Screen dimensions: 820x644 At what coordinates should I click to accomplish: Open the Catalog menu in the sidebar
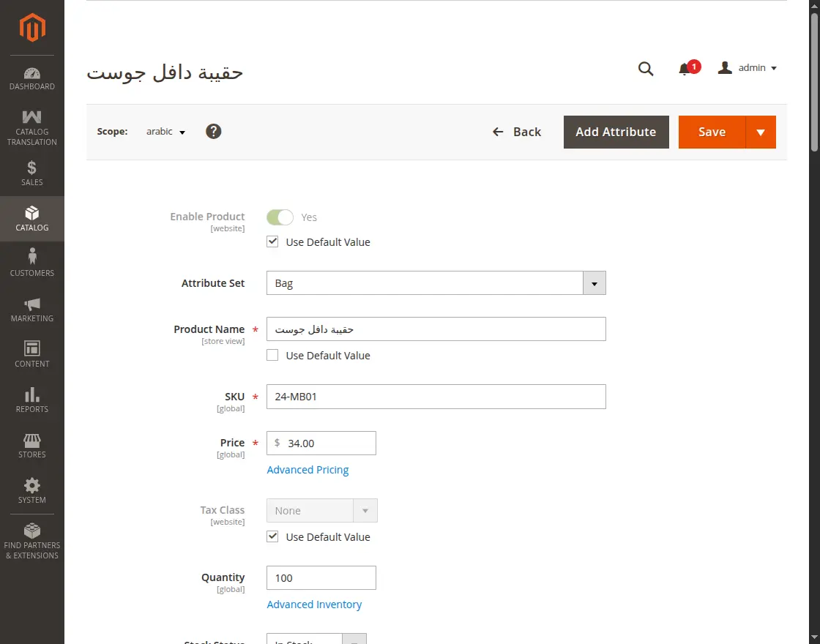tap(32, 219)
